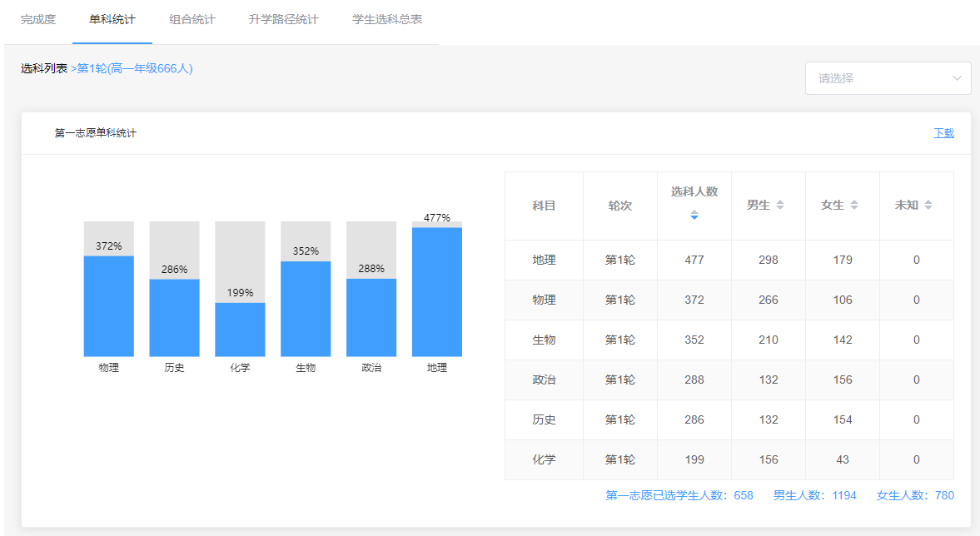Select 化学 cell in table

pos(544,459)
